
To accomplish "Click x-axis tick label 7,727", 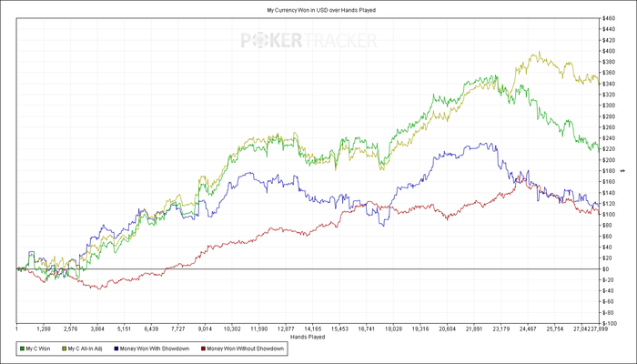I will click(x=178, y=329).
